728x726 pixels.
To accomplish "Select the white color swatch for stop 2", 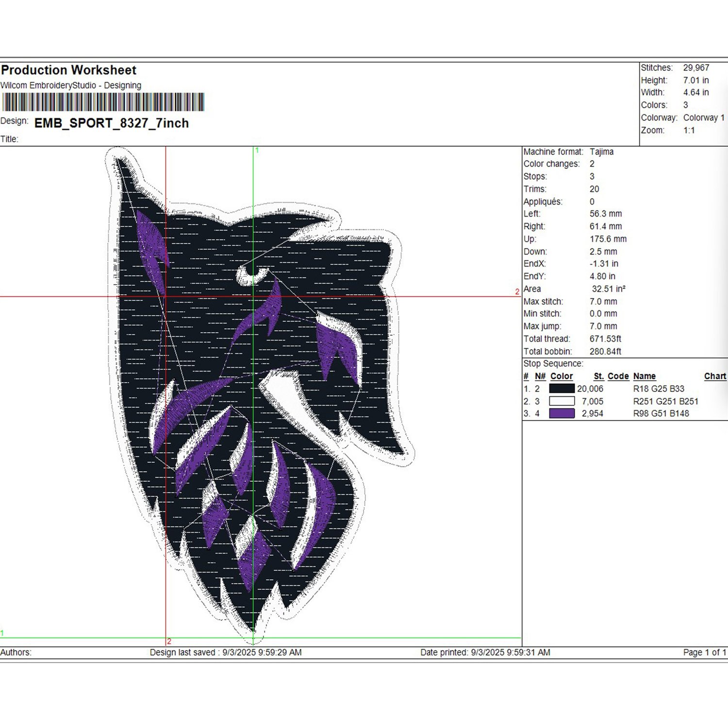I will tap(562, 401).
